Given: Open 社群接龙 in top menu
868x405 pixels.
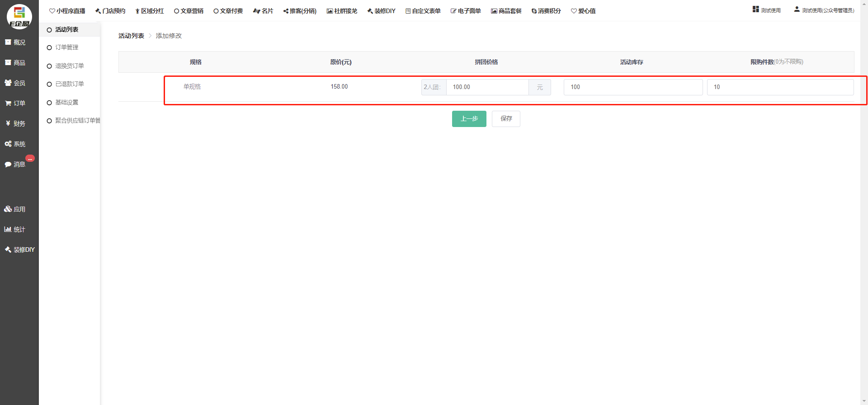Looking at the screenshot, I should click(342, 11).
